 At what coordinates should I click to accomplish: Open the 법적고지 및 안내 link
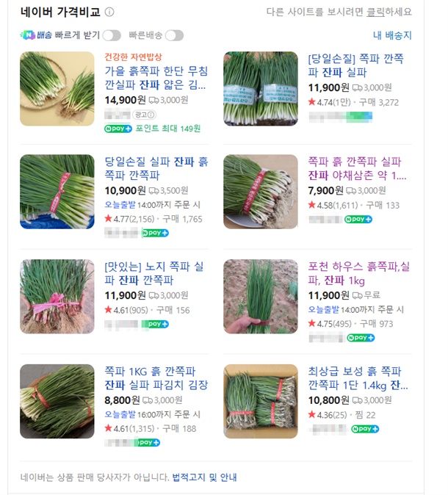click(x=204, y=477)
